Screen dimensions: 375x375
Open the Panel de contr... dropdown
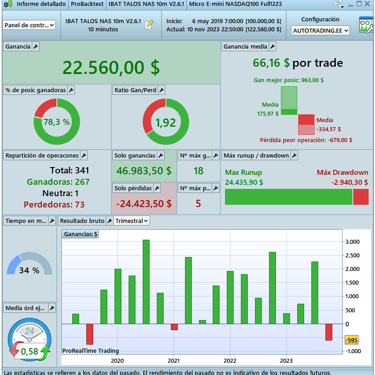coord(29,25)
